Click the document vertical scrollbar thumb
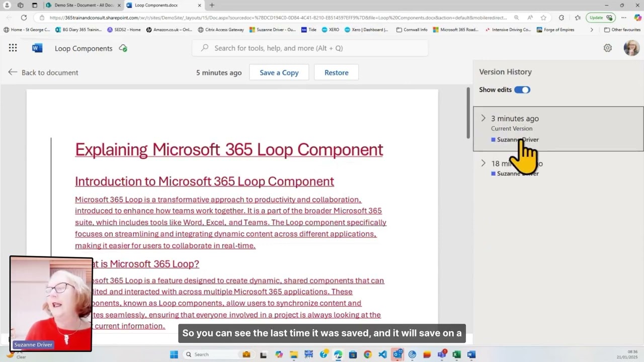This screenshot has width=644, height=362. 468,112
